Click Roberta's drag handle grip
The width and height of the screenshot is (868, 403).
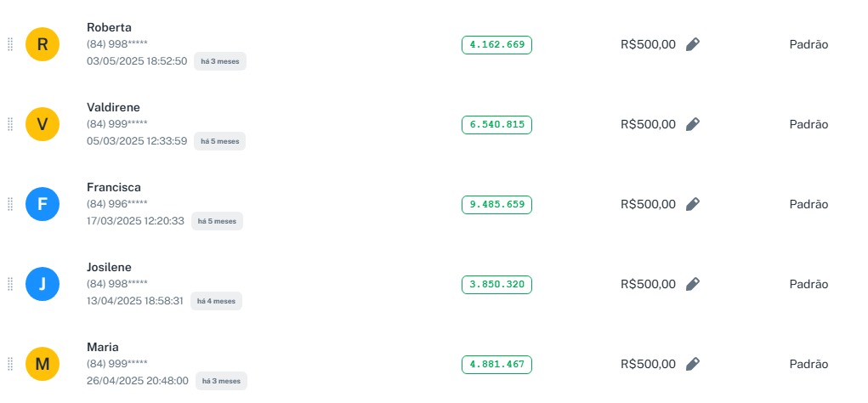click(x=10, y=44)
